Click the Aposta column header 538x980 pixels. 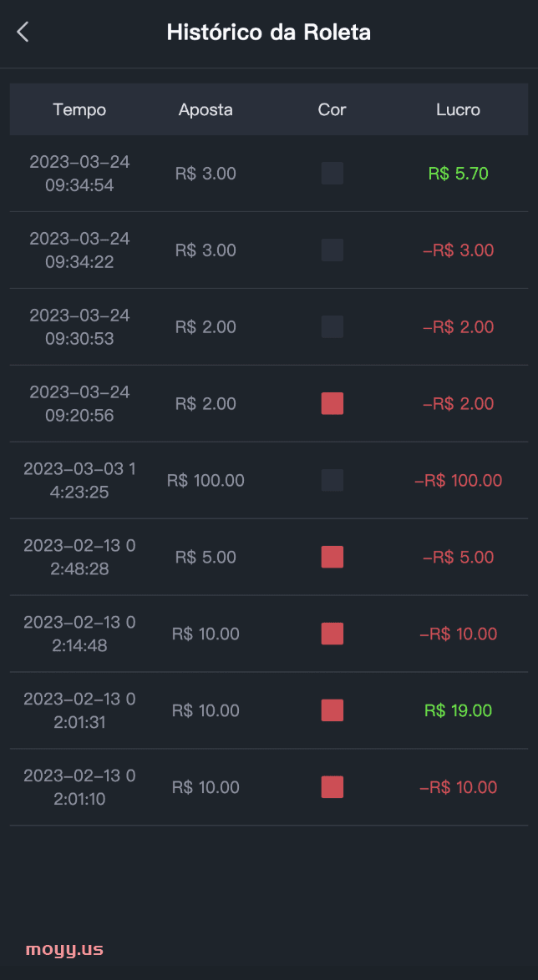[206, 110]
